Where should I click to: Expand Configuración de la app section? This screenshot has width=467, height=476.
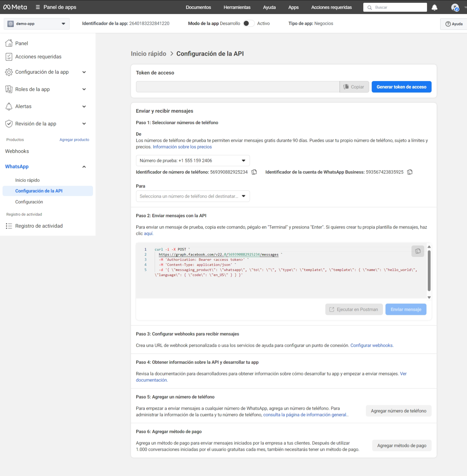point(84,72)
